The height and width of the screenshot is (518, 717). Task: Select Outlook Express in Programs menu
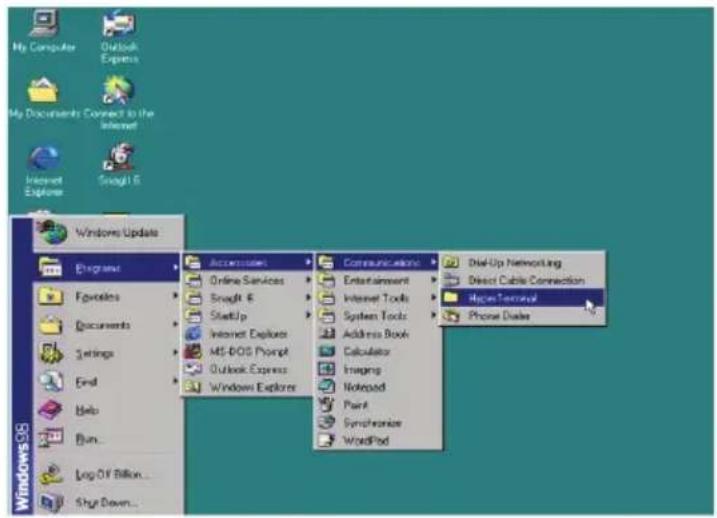(248, 369)
